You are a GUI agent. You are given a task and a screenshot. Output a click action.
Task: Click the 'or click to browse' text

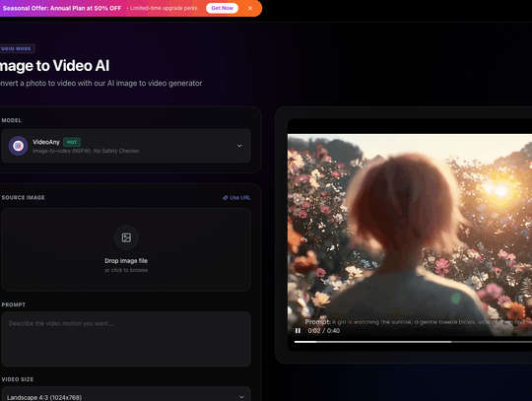[126, 270]
